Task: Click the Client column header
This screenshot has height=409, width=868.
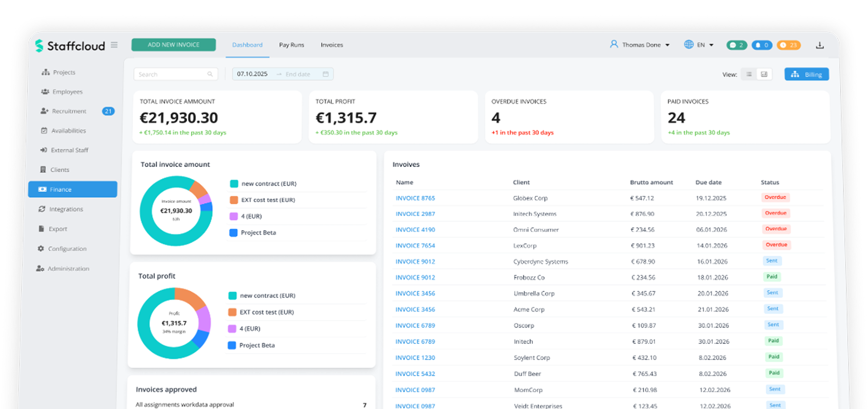Action: point(521,182)
